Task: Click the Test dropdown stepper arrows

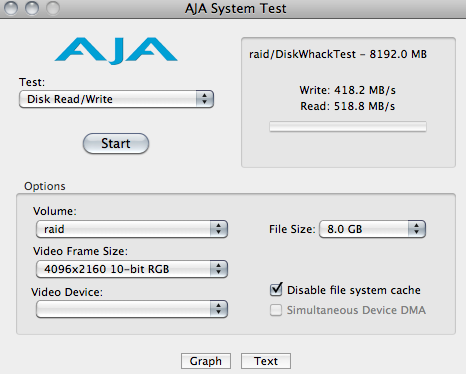Action: 204,99
